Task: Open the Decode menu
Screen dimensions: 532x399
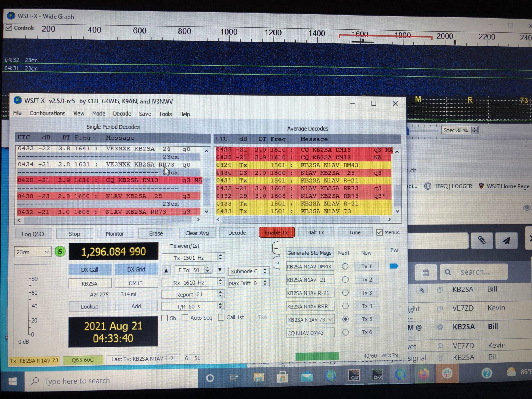Action: 122,114
